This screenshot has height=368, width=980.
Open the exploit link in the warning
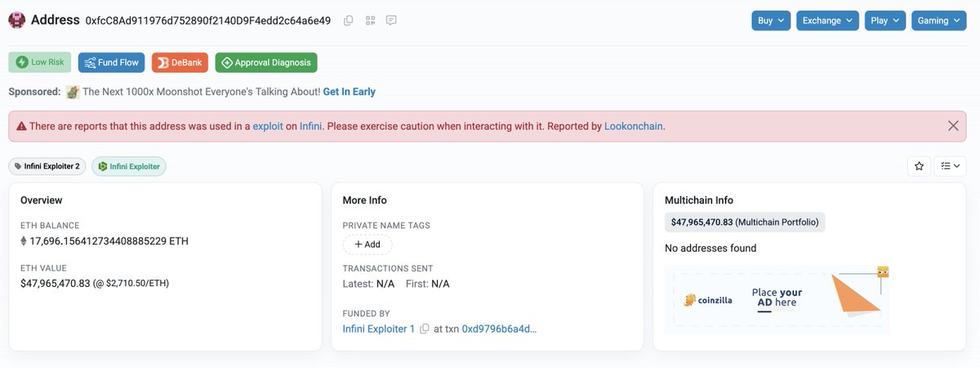(x=268, y=127)
